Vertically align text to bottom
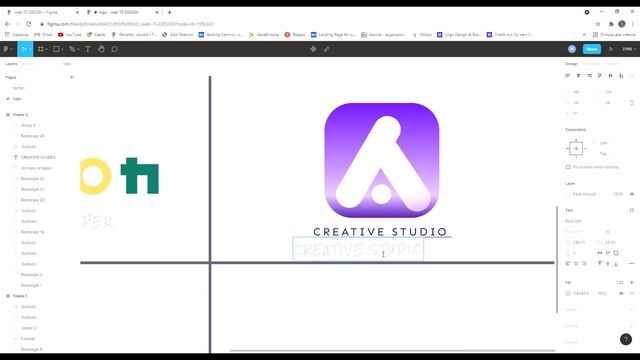Viewport: 640px width, 360px height. click(x=616, y=264)
